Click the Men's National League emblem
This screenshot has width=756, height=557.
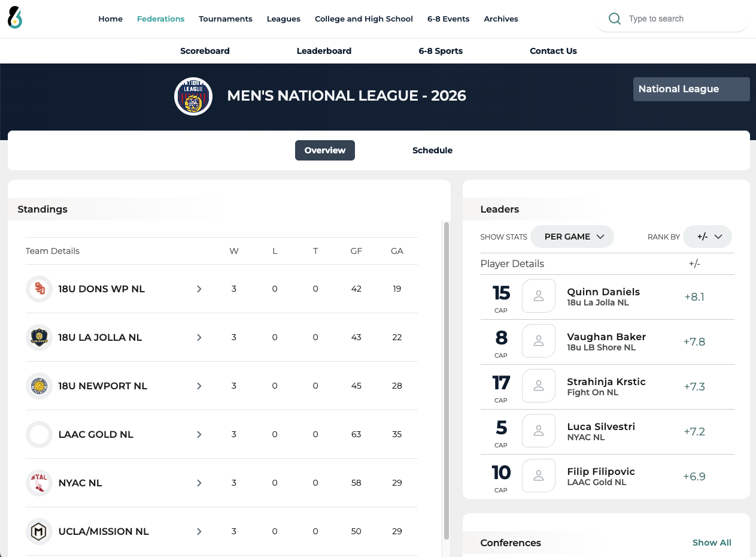pos(193,96)
